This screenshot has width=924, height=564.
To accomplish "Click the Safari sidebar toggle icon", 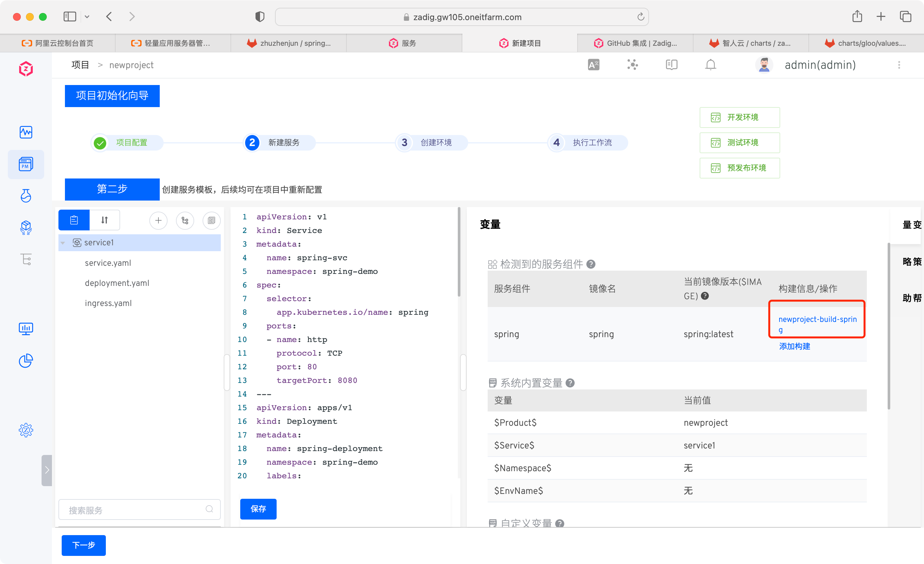I will (x=70, y=17).
